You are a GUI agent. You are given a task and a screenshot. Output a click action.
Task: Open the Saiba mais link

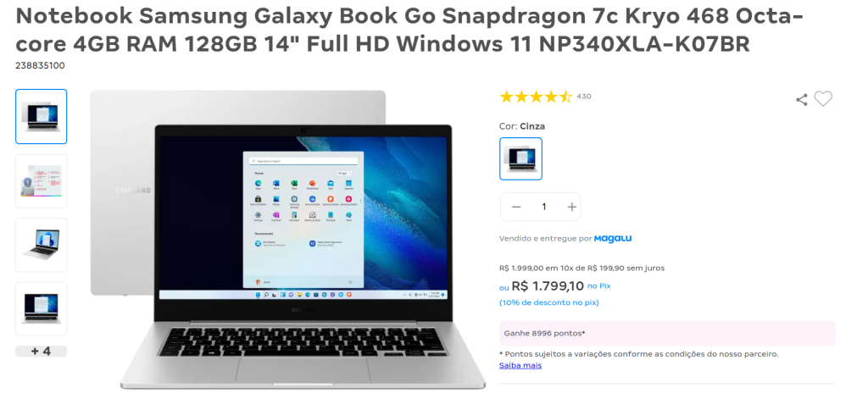520,365
